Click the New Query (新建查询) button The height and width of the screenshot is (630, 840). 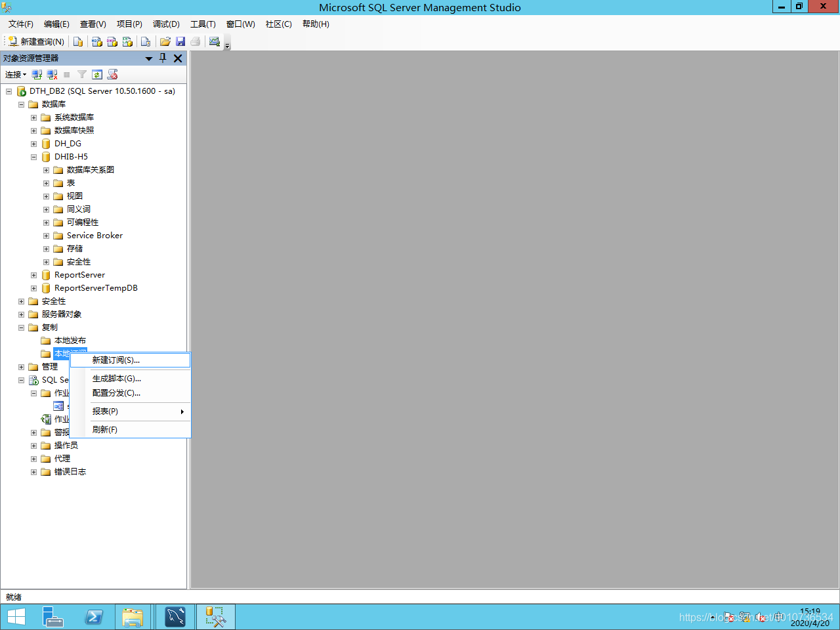click(36, 41)
